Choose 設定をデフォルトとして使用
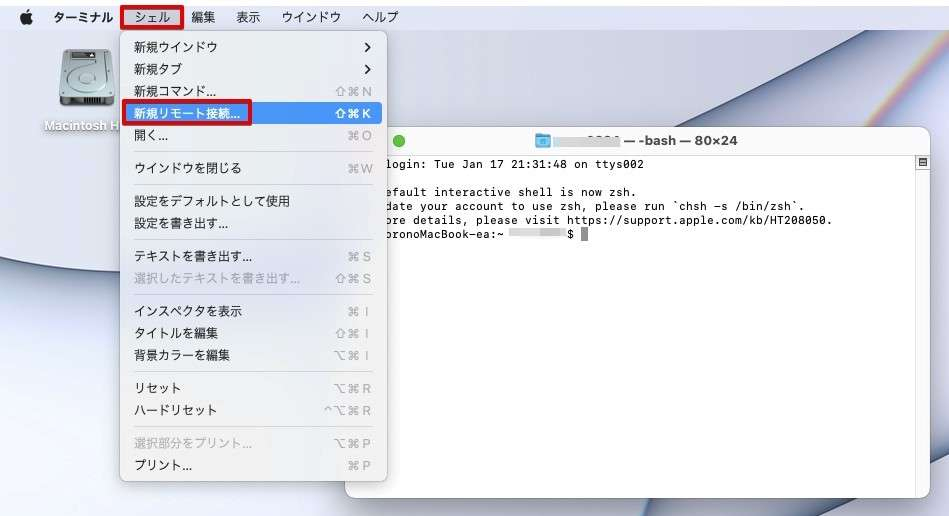Screen dimensions: 949x516 point(253,201)
